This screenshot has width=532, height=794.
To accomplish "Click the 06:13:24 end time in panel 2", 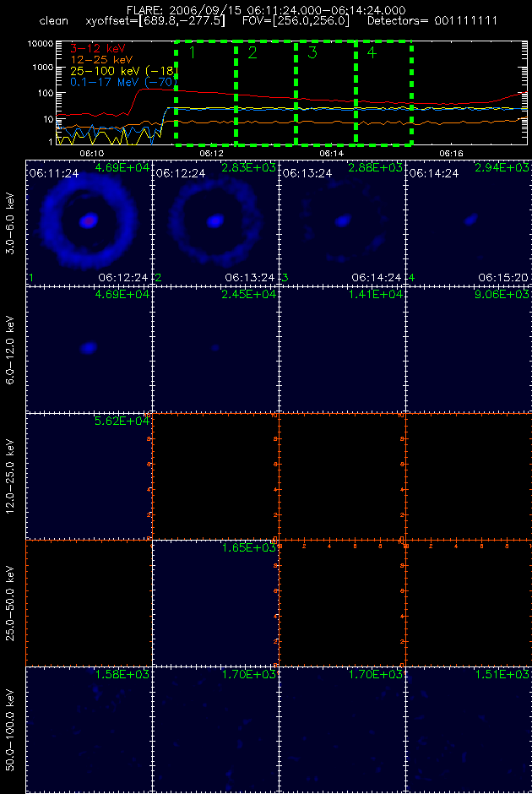I will coord(250,278).
